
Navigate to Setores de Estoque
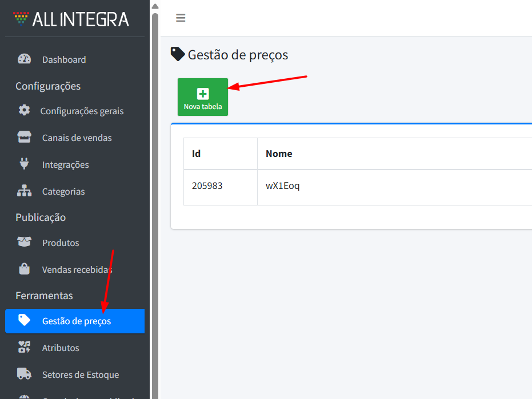pos(81,374)
